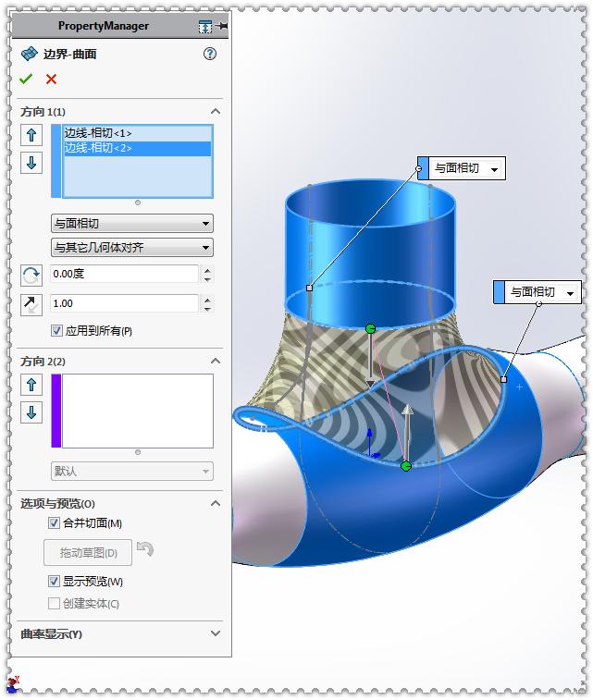Click the lower green connector point
Viewport: 593px width, 700px height.
tap(406, 467)
